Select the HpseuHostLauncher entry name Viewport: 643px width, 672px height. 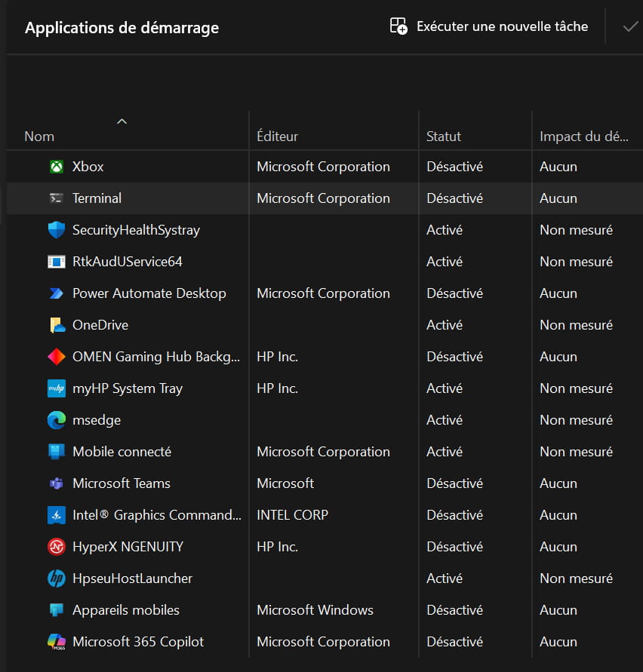pos(132,578)
